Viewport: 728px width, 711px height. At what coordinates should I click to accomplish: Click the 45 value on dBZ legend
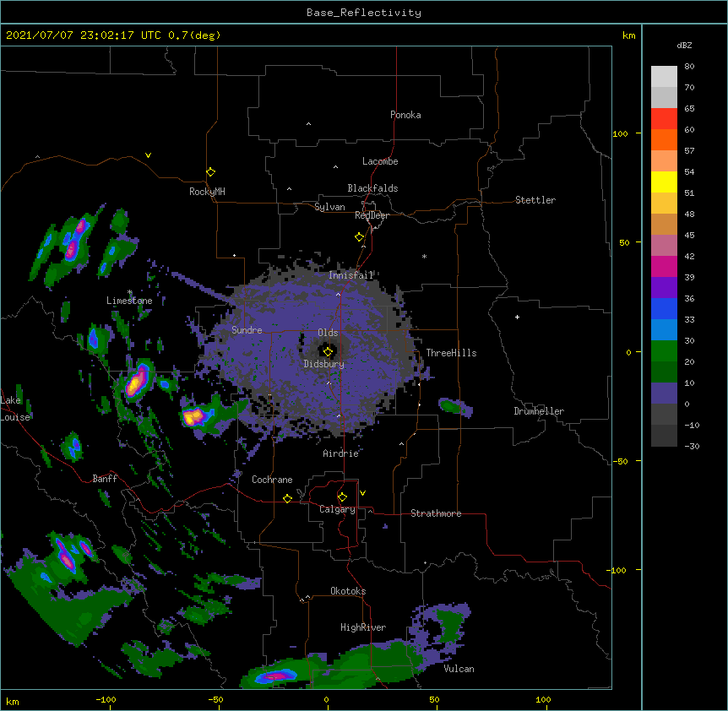point(689,236)
